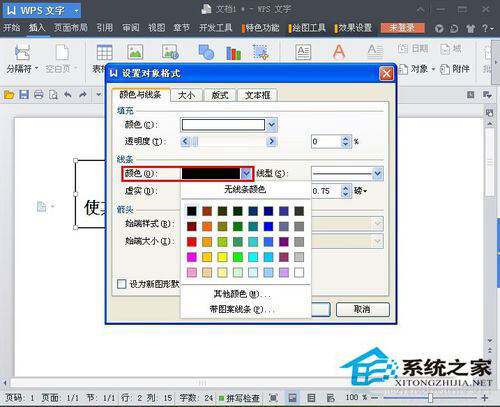Select the red color swatch
The height and width of the screenshot is (407, 500).
point(192,241)
